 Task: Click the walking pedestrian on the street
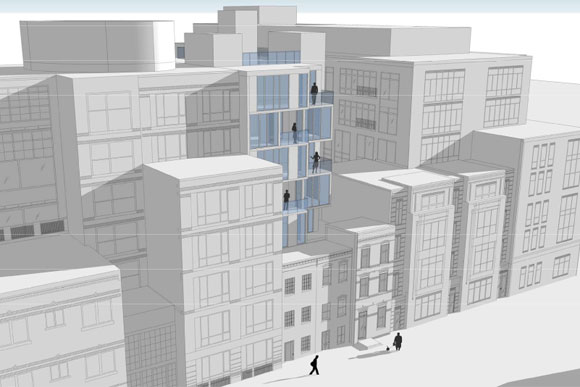314,365
